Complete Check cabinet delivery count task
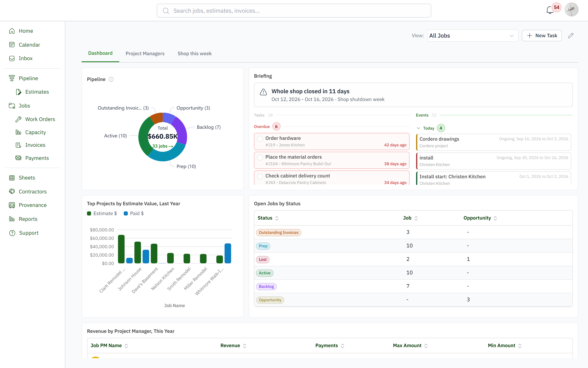 point(260,176)
